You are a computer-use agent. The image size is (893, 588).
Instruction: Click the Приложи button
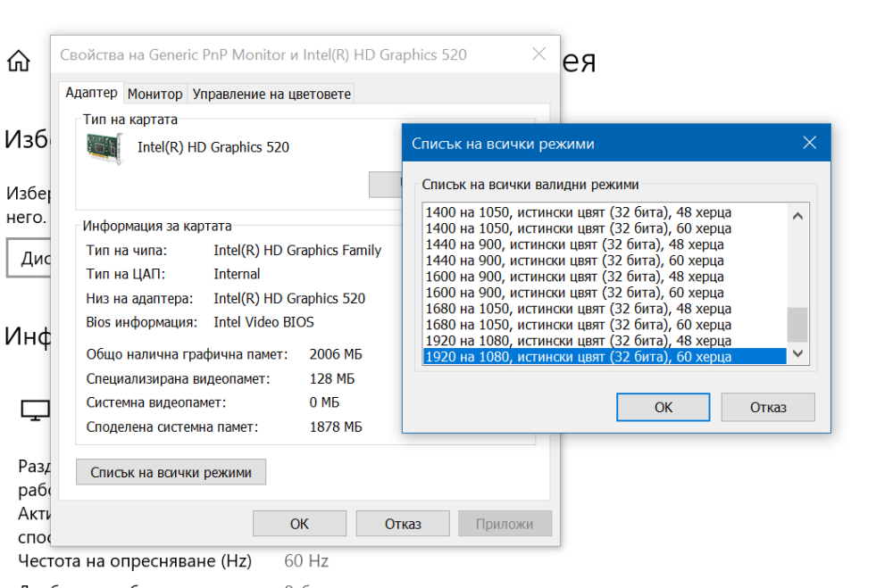(505, 523)
